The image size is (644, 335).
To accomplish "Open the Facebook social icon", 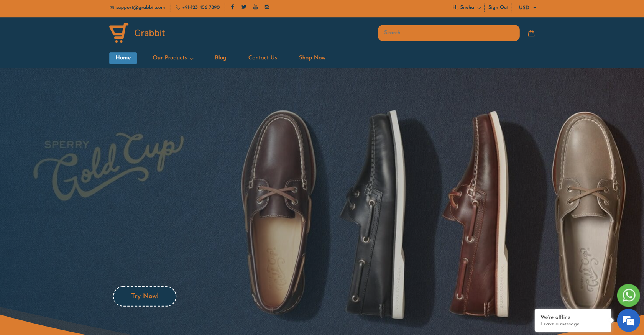I will click(232, 7).
